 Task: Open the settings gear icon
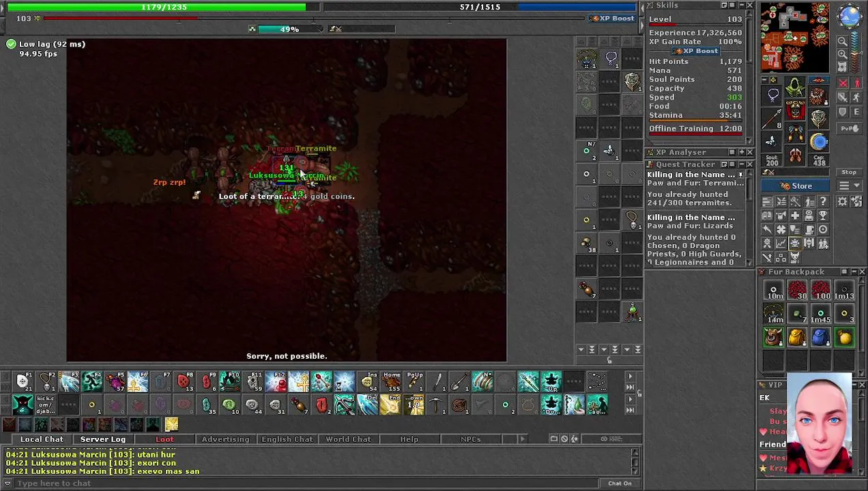[842, 201]
